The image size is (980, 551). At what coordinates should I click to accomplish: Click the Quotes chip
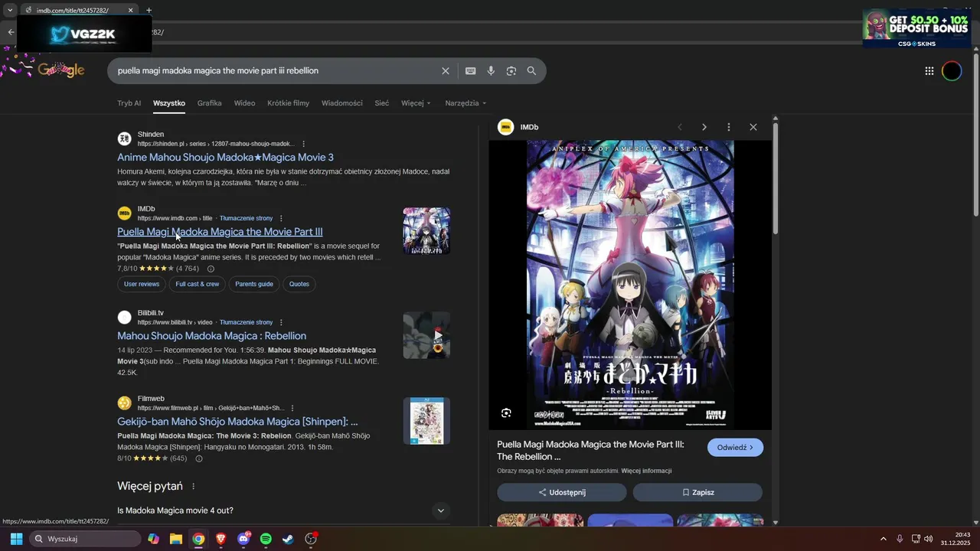click(299, 284)
